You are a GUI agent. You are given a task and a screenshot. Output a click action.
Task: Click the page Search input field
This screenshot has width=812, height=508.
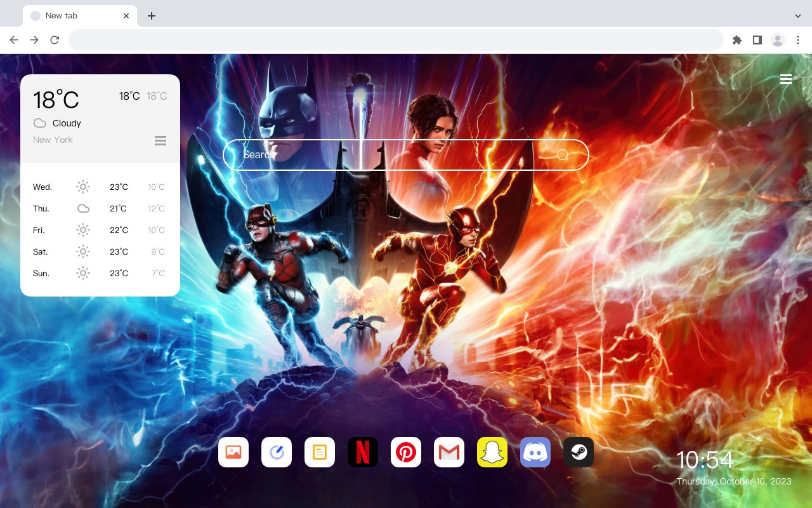tap(406, 155)
